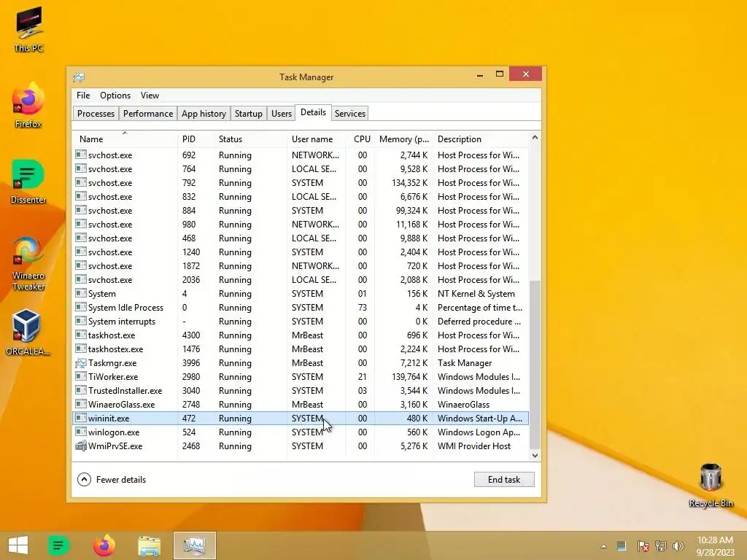Sort by the PID column header
This screenshot has width=747, height=560.
coord(196,139)
